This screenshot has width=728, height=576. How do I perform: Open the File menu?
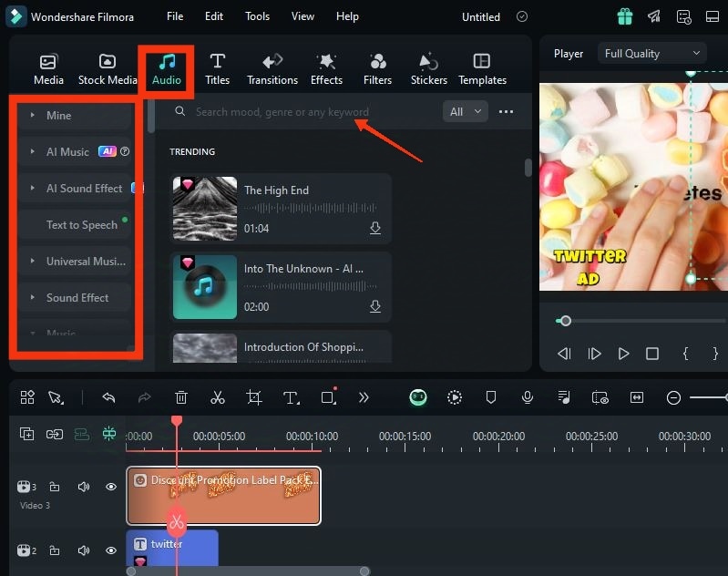[x=175, y=16]
